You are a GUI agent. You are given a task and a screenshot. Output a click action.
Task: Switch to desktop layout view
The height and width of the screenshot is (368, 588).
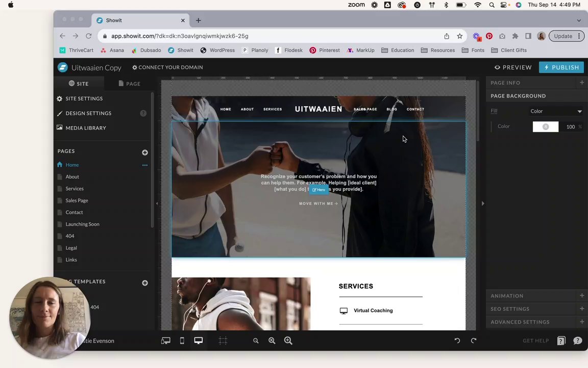pyautogui.click(x=199, y=340)
